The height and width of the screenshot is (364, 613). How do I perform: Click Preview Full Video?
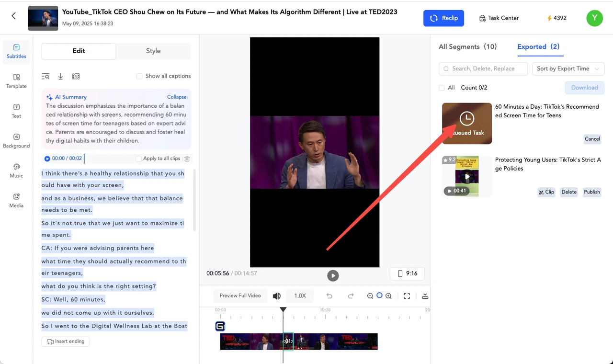click(240, 296)
